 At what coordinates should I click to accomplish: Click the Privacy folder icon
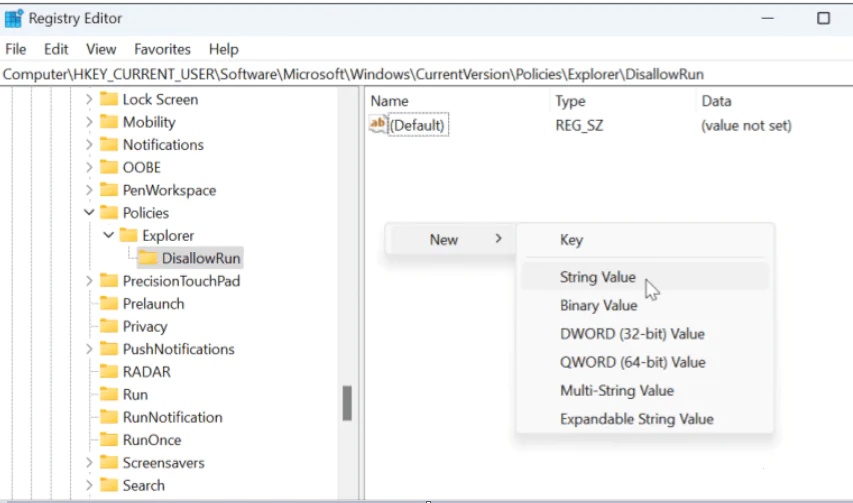click(x=109, y=327)
